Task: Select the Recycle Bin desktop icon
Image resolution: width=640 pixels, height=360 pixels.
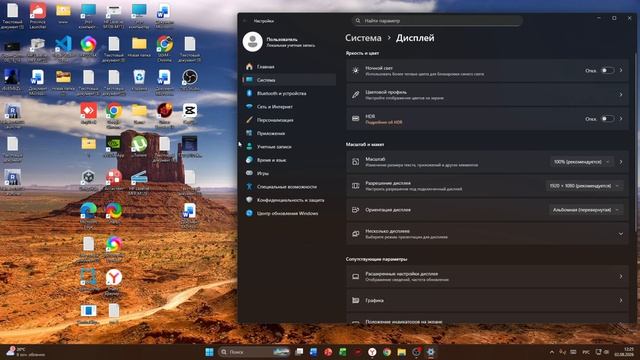Action: point(139,81)
